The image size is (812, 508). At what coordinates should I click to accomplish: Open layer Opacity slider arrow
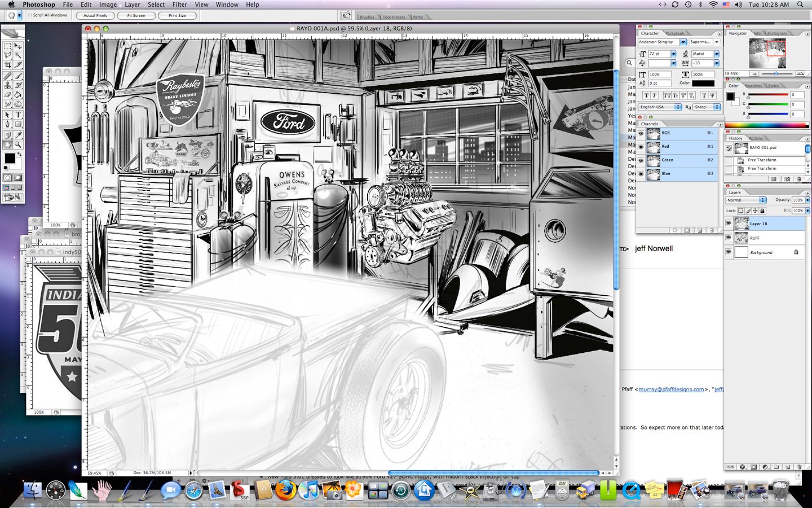click(807, 200)
